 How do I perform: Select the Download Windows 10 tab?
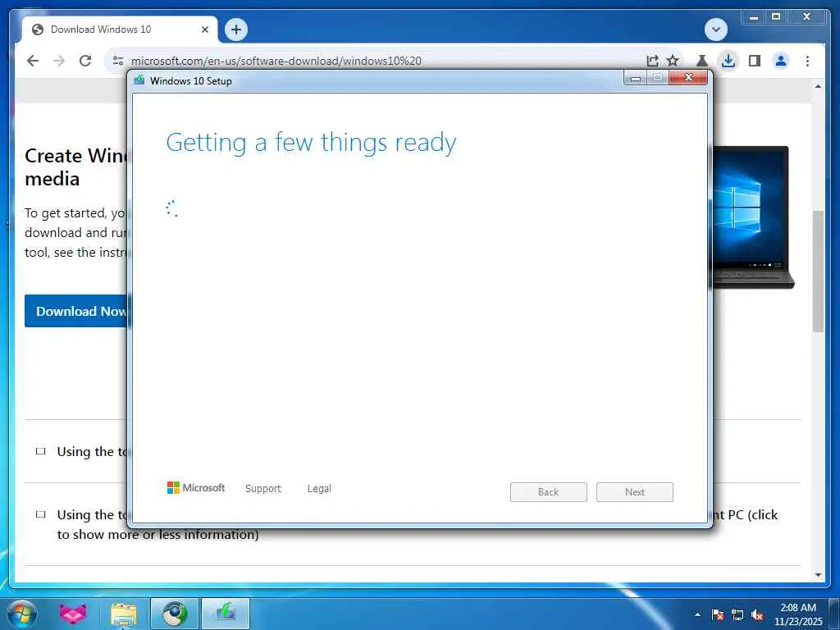pyautogui.click(x=120, y=30)
